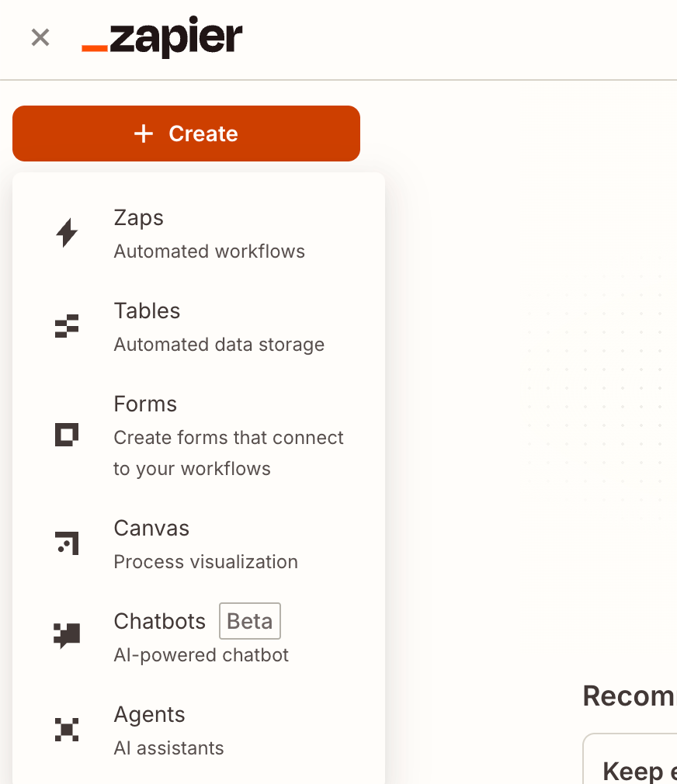Click the Zapier logo

[x=162, y=36]
